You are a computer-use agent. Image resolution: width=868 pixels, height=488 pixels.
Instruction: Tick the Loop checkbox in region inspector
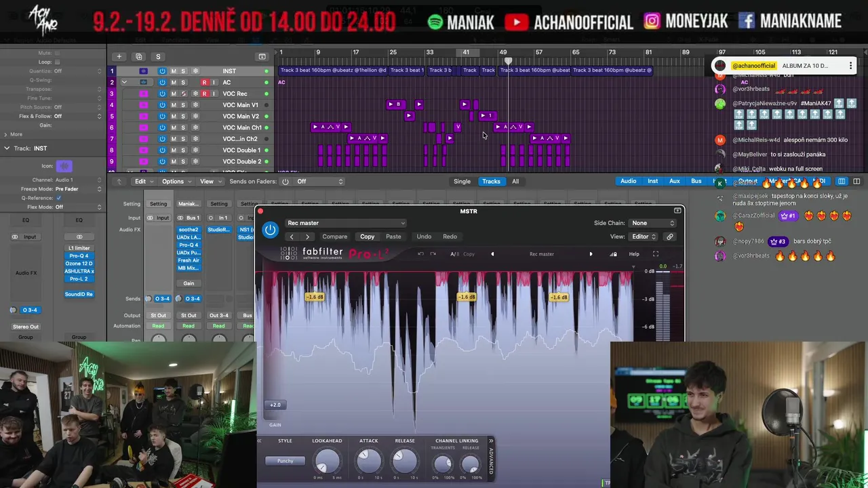click(57, 62)
